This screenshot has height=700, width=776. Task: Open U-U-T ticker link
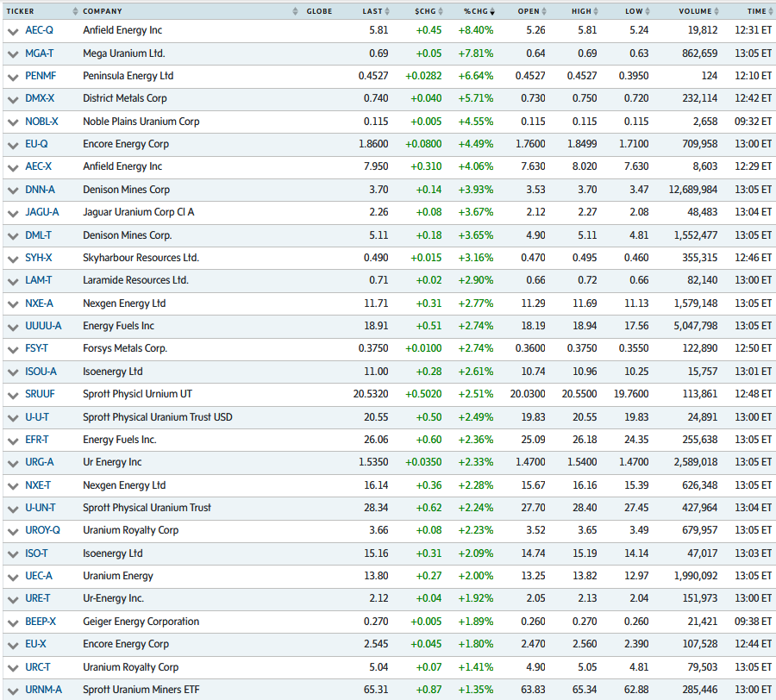37,417
